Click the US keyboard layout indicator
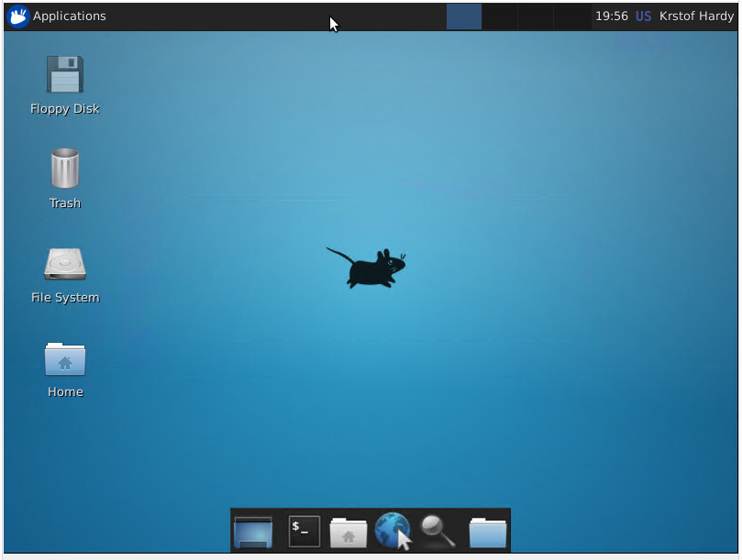 (643, 16)
